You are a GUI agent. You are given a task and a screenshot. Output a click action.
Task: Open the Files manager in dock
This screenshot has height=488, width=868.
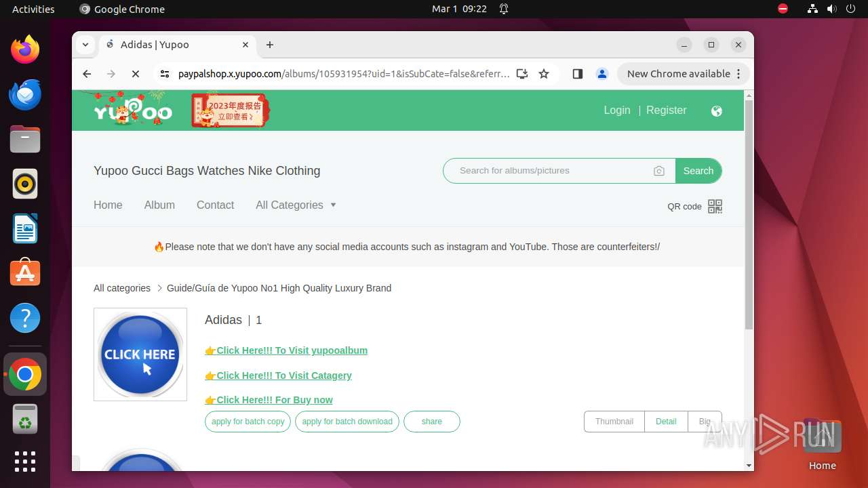click(x=25, y=139)
